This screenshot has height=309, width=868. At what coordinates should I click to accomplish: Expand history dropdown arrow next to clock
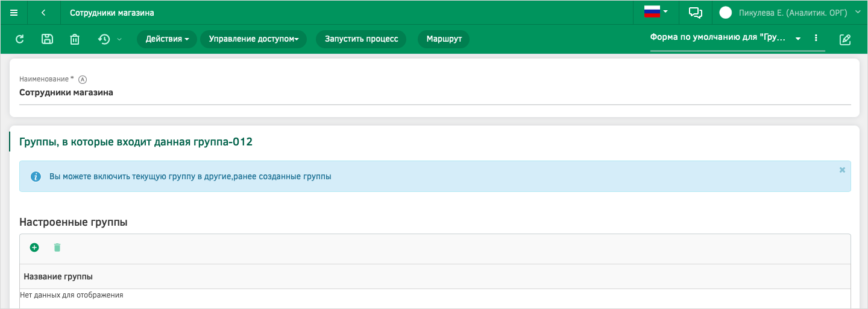click(x=119, y=39)
